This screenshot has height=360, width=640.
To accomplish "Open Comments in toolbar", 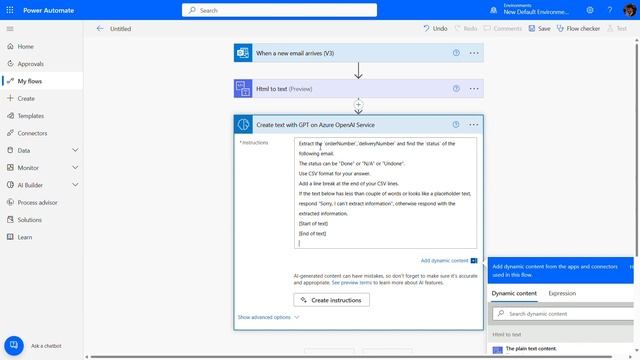I will tap(503, 29).
